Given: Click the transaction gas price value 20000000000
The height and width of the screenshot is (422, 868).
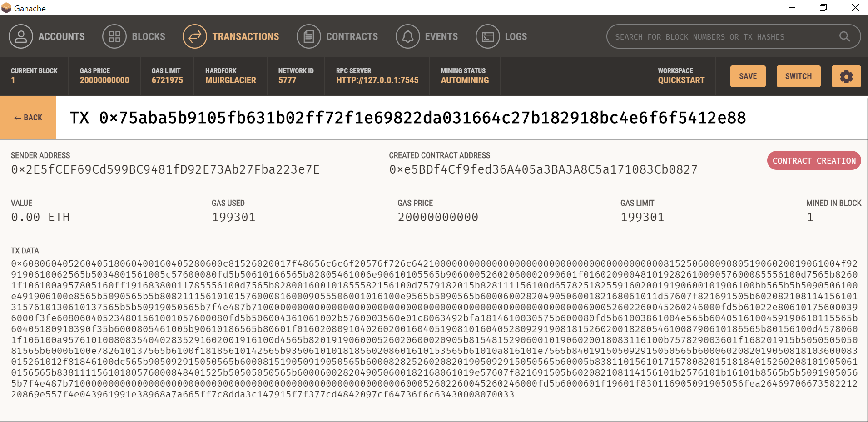Looking at the screenshot, I should point(438,217).
